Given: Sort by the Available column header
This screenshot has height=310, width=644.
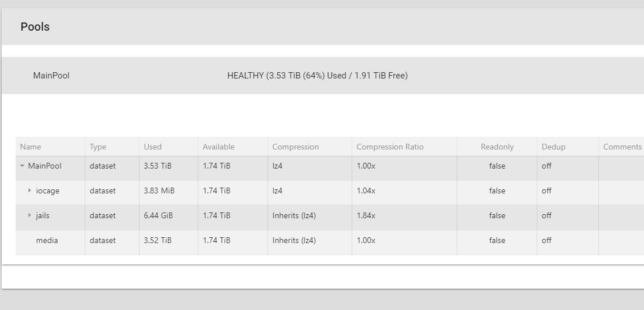Looking at the screenshot, I should pos(219,147).
